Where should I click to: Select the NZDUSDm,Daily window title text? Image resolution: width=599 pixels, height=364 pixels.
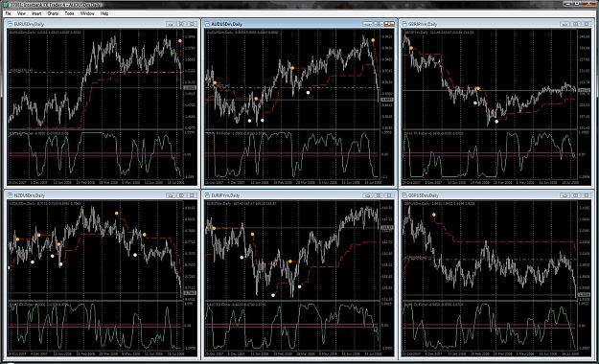(30, 195)
